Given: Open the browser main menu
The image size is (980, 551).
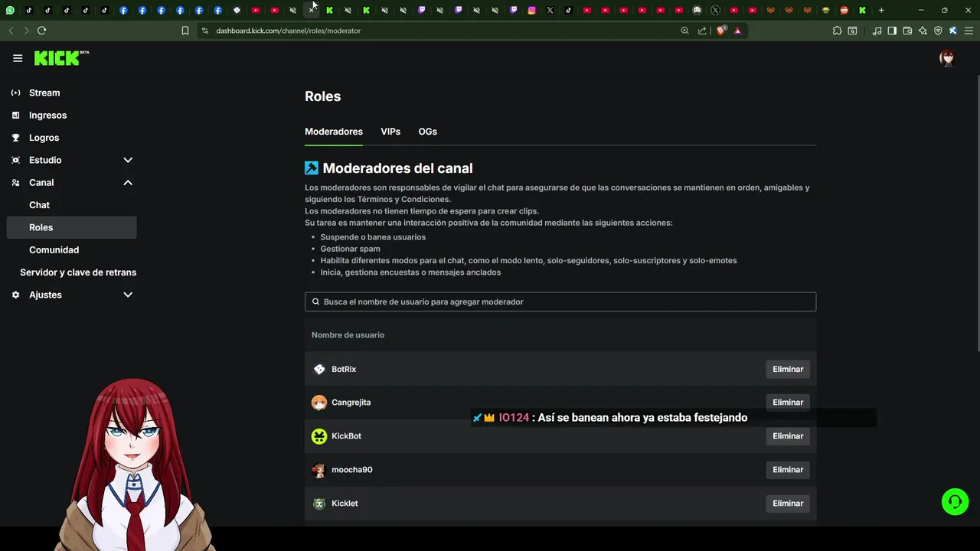Looking at the screenshot, I should 969,31.
